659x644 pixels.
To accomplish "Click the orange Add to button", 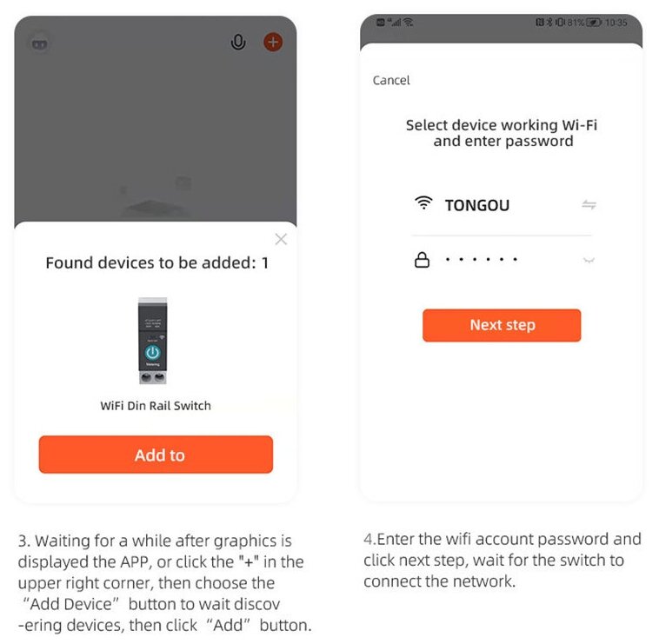I will [x=156, y=455].
